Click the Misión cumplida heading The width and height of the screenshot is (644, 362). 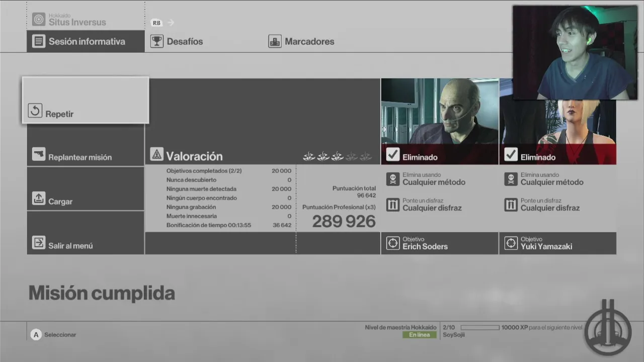(102, 293)
